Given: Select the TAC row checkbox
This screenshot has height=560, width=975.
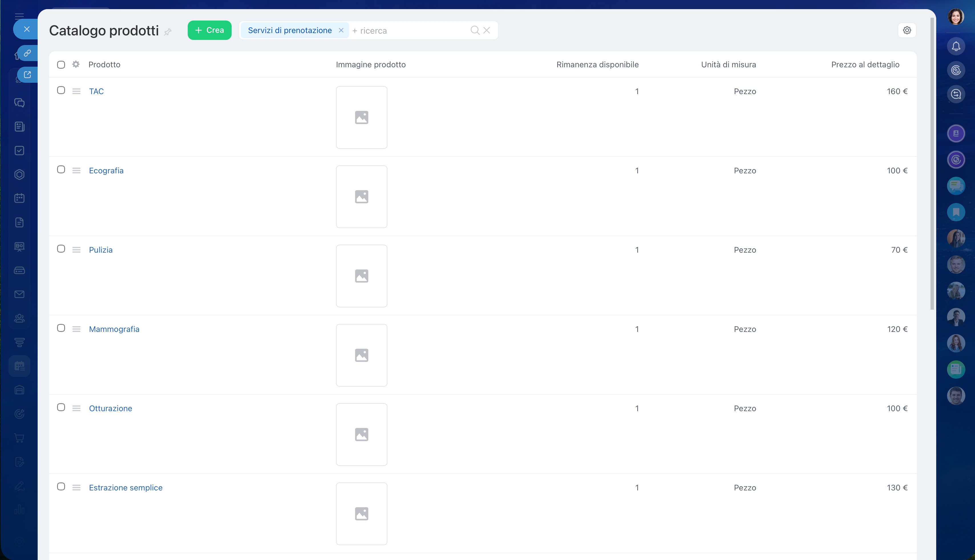Looking at the screenshot, I should [x=61, y=90].
